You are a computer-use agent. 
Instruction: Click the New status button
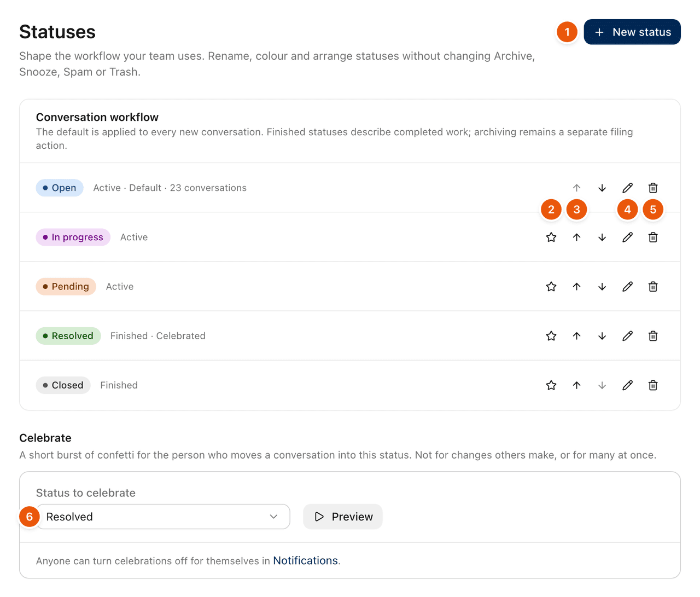(632, 32)
